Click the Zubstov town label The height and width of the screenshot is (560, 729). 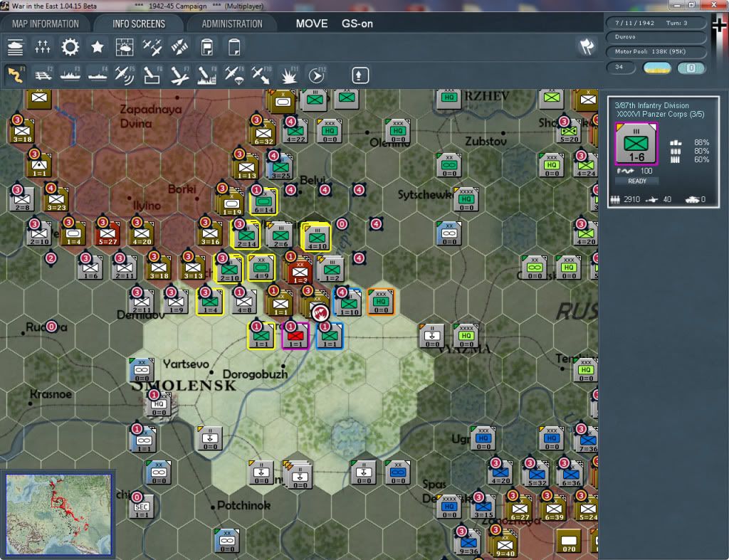coord(486,141)
